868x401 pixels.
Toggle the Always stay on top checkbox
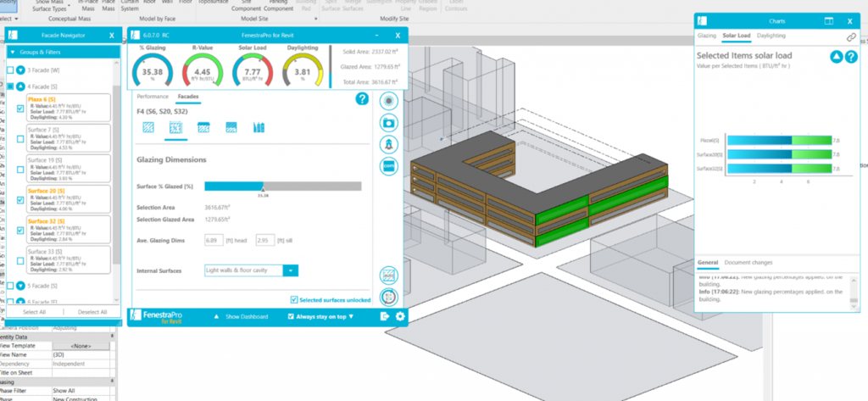[x=292, y=316]
